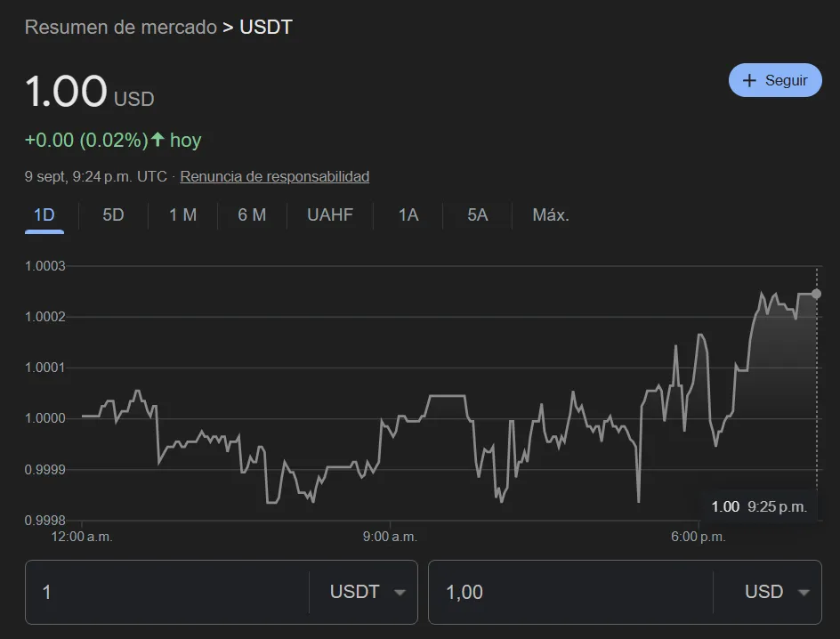Select the Máx. range tab
The width and height of the screenshot is (840, 639).
(x=550, y=214)
